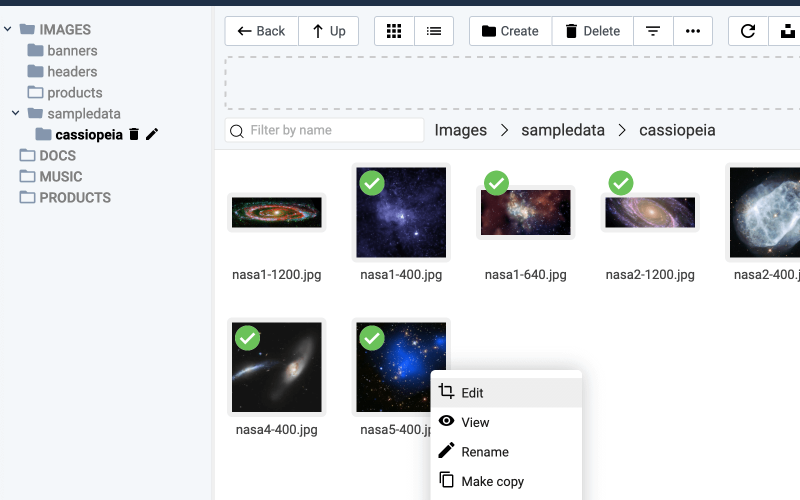Click the nasa4-400.jpg file name
This screenshot has height=500, width=800.
point(277,430)
